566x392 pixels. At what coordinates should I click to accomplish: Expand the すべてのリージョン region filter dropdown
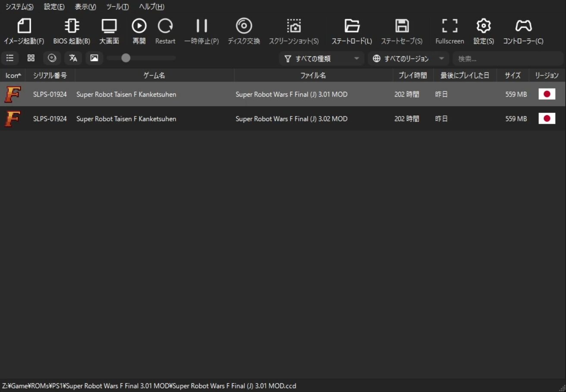pyautogui.click(x=408, y=59)
